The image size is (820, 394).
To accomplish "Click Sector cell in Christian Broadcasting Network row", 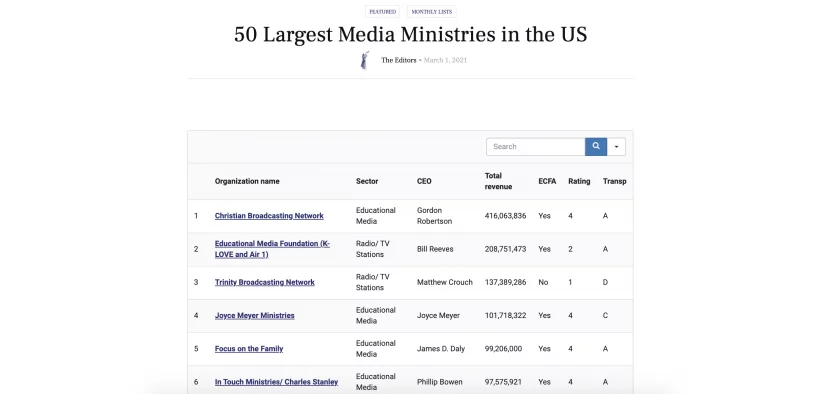I will tap(376, 216).
